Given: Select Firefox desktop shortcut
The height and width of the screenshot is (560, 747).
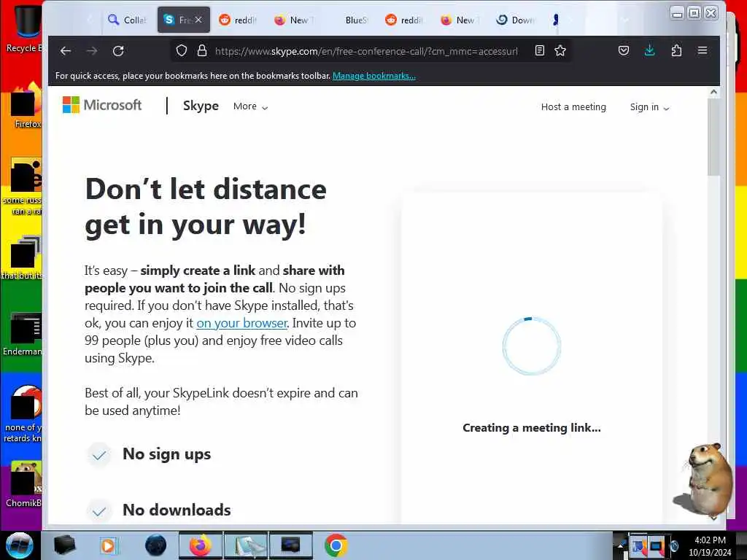Looking at the screenshot, I should (26, 106).
